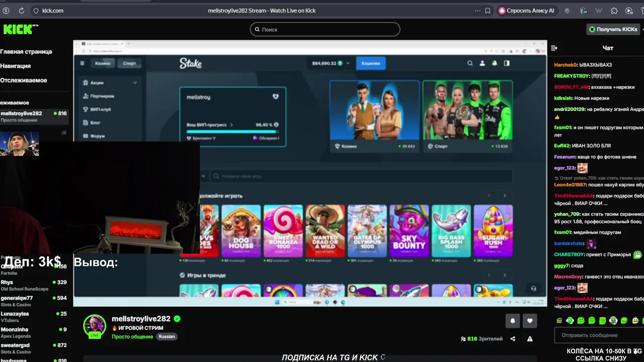Image resolution: width=644 pixels, height=362 pixels.
Task: Report stream via warning triangle icon
Action: 530,339
